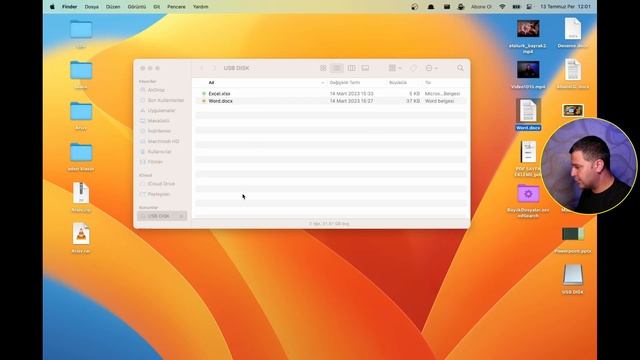Switch Finder to icon view
The height and width of the screenshot is (360, 640).
point(323,68)
